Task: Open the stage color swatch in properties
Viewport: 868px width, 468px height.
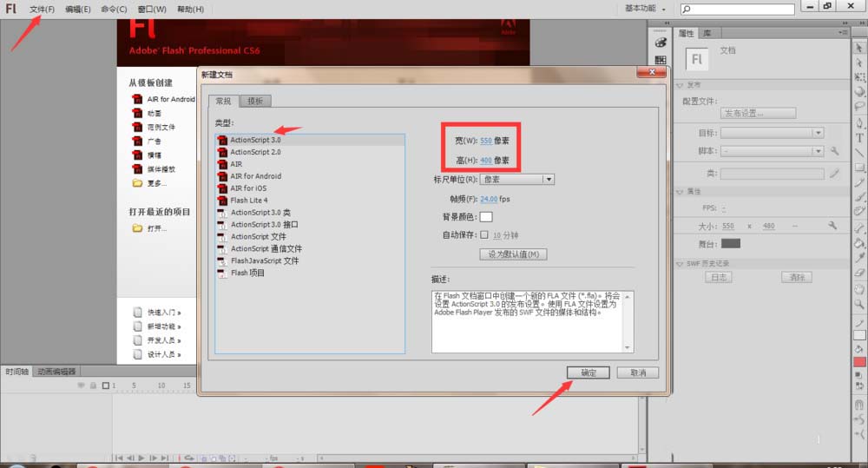Action: [731, 244]
